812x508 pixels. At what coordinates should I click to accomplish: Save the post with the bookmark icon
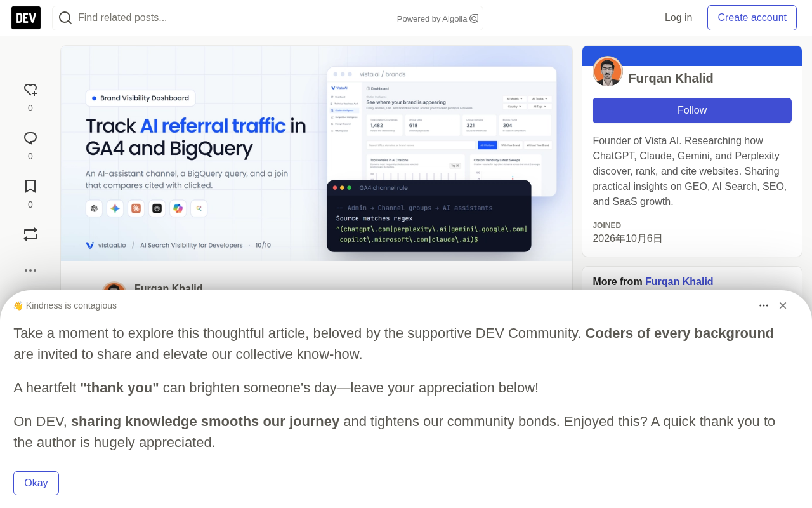click(x=30, y=187)
